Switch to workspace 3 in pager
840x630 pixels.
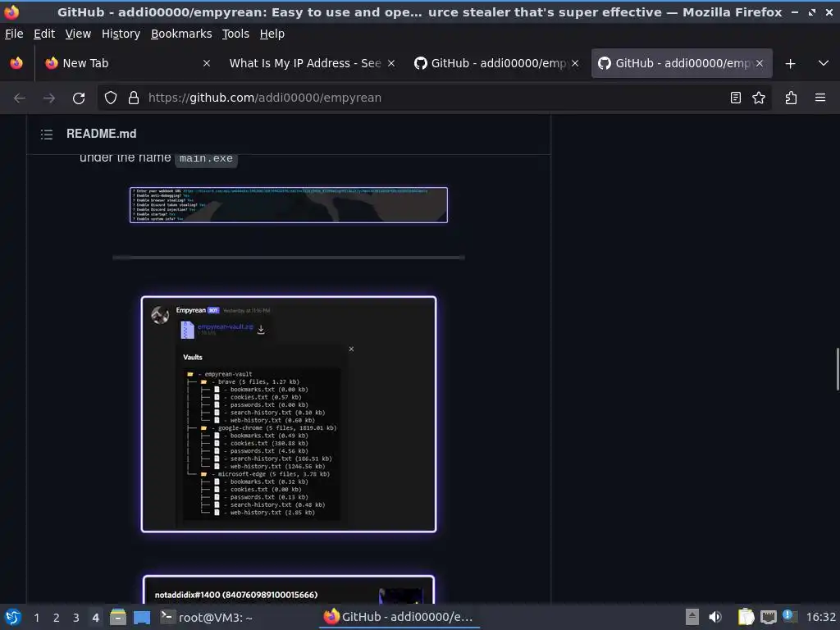tap(76, 618)
